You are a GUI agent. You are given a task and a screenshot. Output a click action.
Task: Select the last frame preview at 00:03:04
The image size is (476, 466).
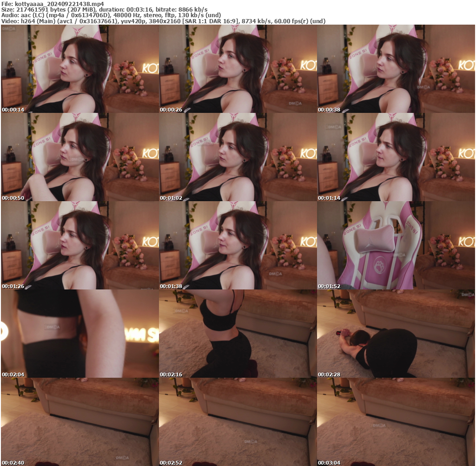pyautogui.click(x=397, y=420)
